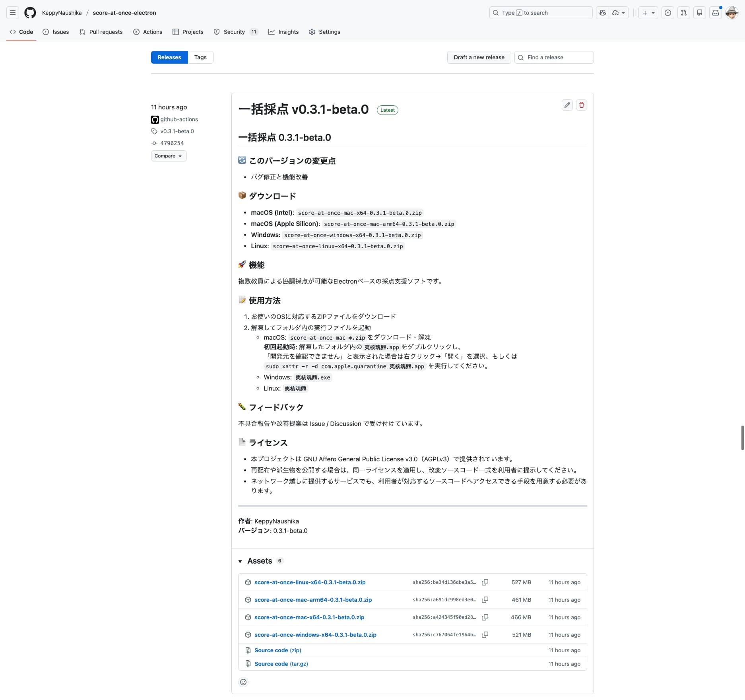Open the cloud sync dropdown in the header
This screenshot has width=745, height=700.
(618, 13)
